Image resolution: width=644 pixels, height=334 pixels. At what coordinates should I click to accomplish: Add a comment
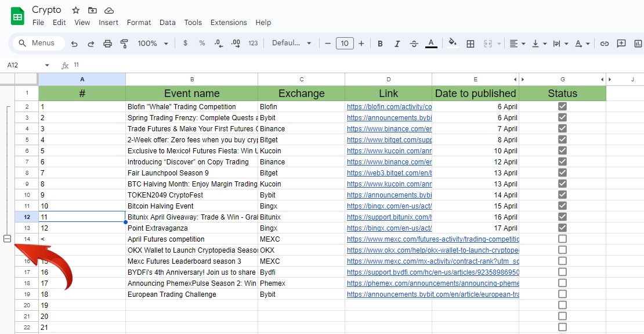[621, 44]
